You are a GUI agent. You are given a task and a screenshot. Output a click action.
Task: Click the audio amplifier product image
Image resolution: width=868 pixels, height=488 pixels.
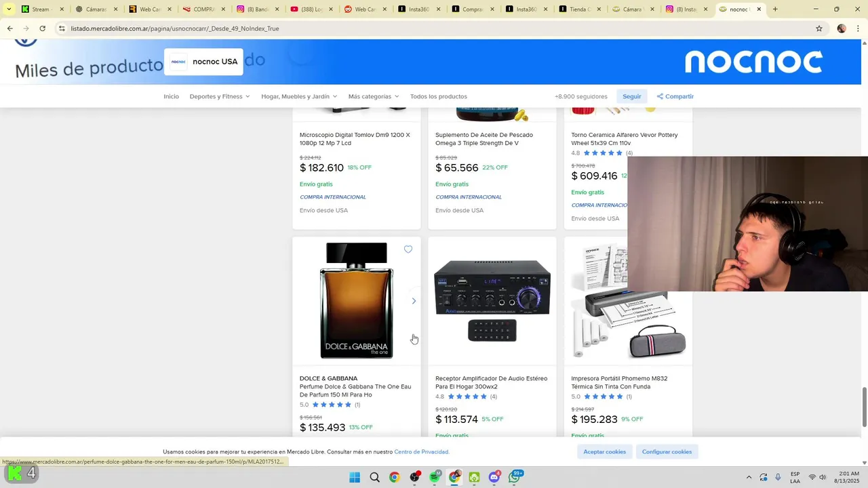tap(492, 300)
